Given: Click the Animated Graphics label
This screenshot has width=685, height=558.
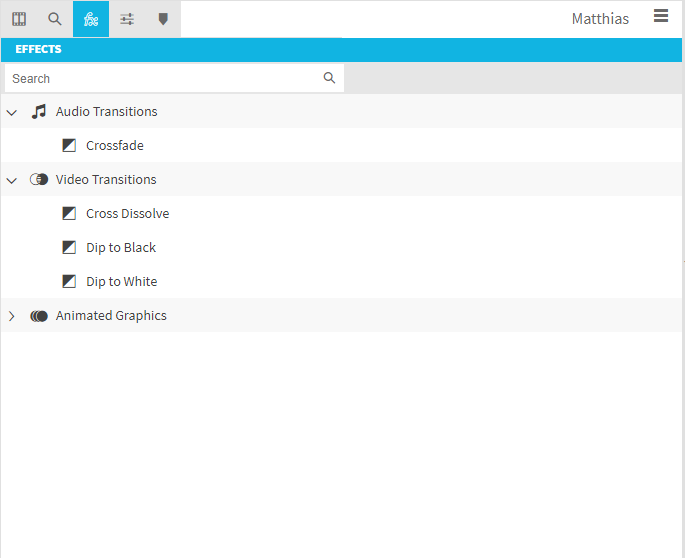Looking at the screenshot, I should (x=111, y=316).
